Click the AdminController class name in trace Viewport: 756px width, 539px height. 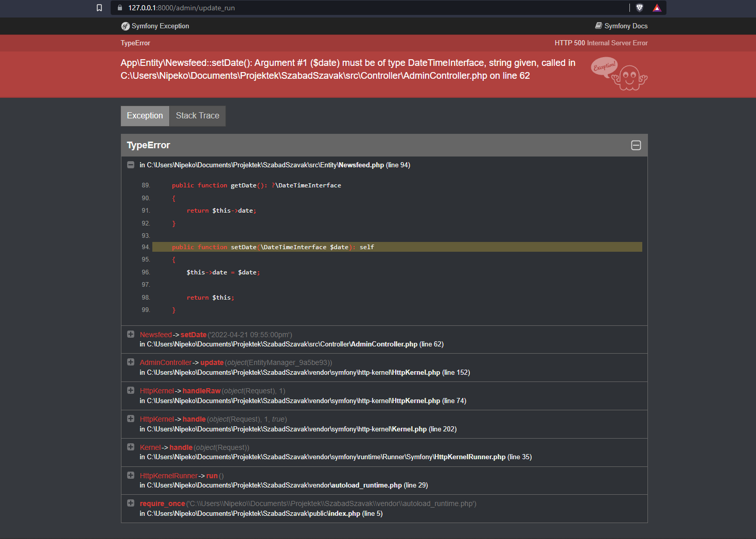[x=166, y=362]
